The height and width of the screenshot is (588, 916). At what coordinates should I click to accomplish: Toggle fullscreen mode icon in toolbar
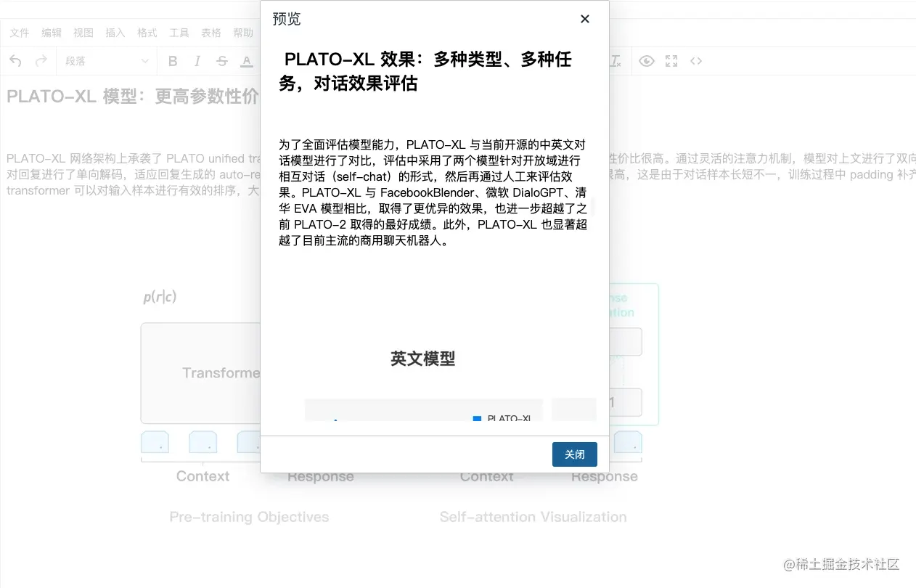click(x=671, y=61)
